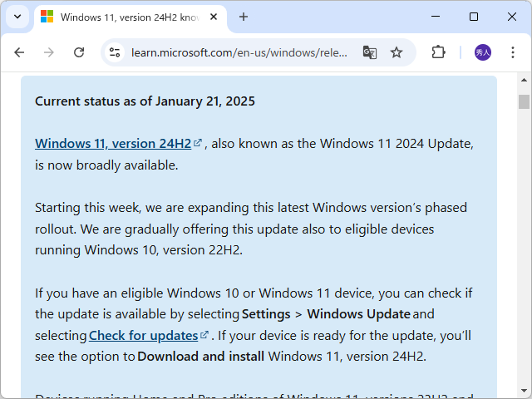Image resolution: width=532 pixels, height=399 pixels.
Task: Open the "Windows 11, version 24H2" link
Action: (113, 143)
